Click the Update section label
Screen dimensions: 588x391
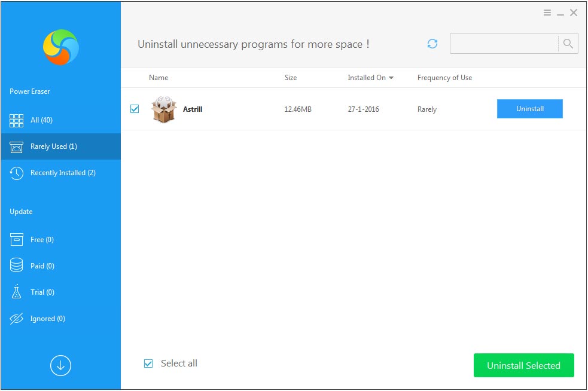click(21, 212)
